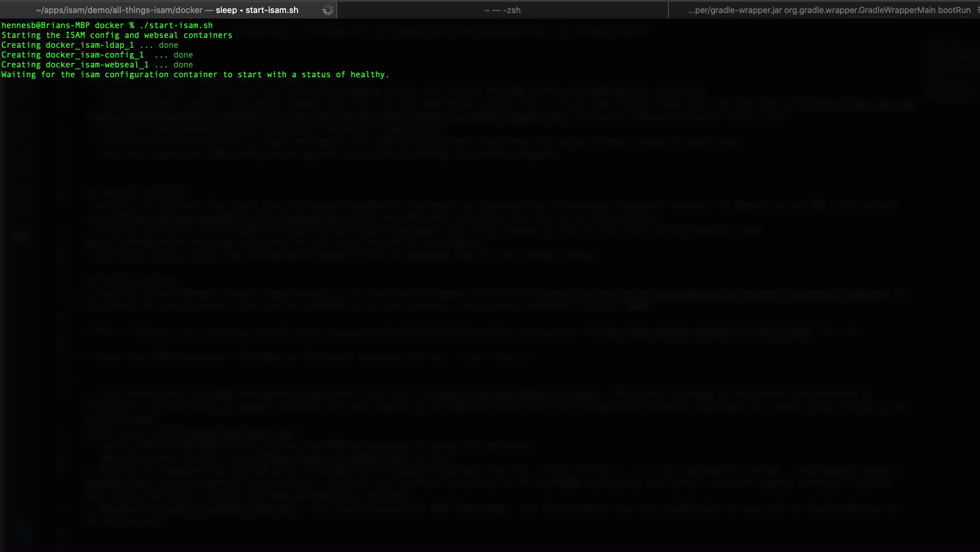Switch to the zsh terminal tab
Viewport: 980px width, 552px height.
click(502, 10)
